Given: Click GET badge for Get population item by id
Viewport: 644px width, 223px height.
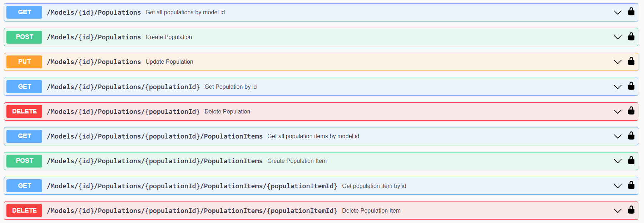Looking at the screenshot, I should coord(24,186).
